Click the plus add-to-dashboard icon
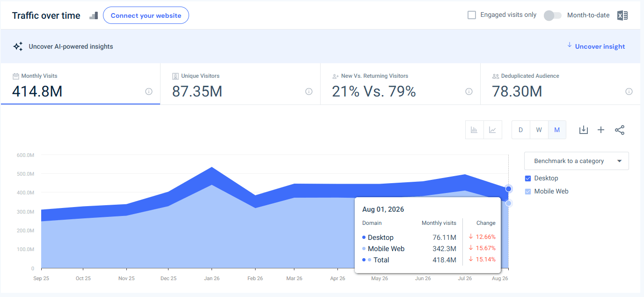Image resolution: width=644 pixels, height=297 pixels. (x=601, y=130)
